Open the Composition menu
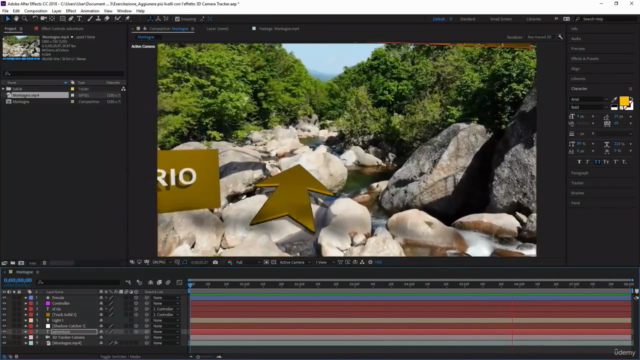 click(x=36, y=11)
